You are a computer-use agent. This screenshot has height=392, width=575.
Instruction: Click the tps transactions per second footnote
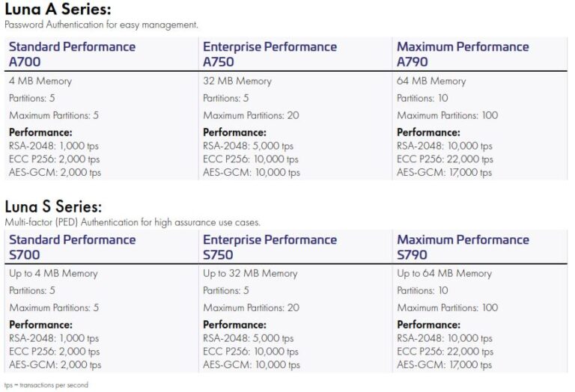coord(46,385)
